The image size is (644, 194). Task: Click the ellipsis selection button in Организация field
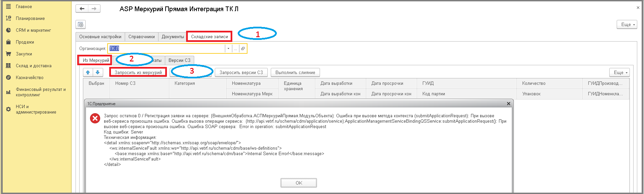point(235,48)
